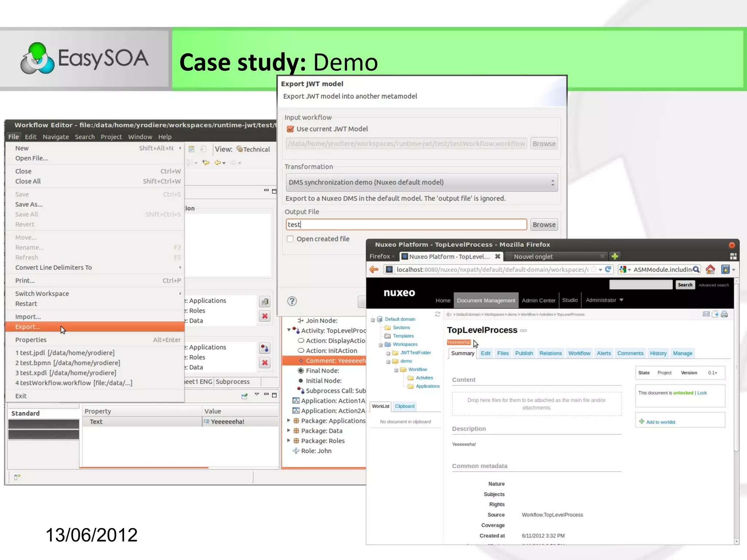Click the add activity icon button
Screen dimensions: 747x560
265,348
